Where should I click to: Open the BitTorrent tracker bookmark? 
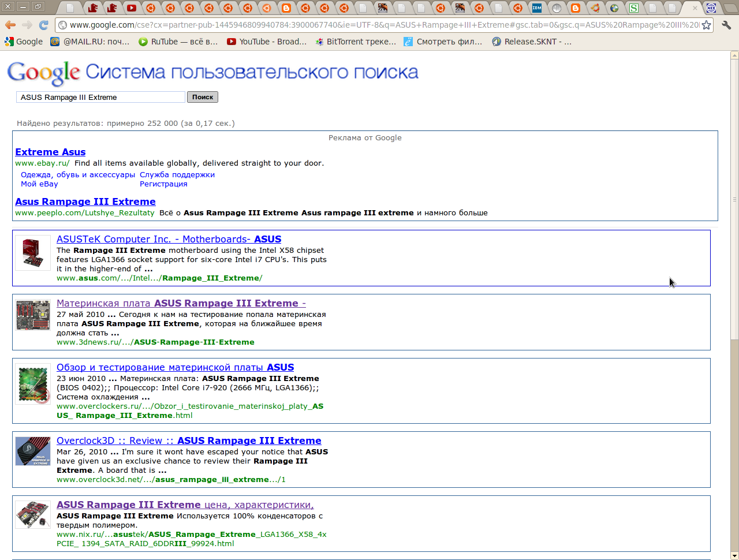(356, 42)
